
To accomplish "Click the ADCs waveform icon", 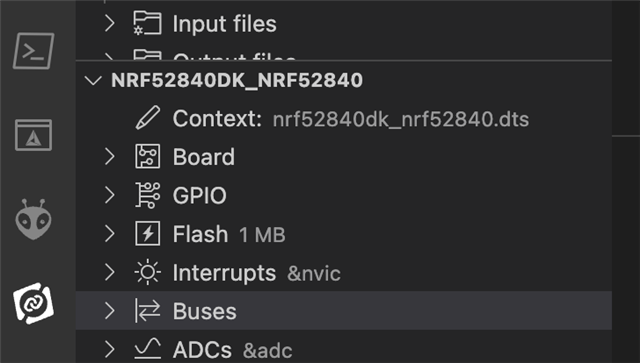I will [x=147, y=348].
